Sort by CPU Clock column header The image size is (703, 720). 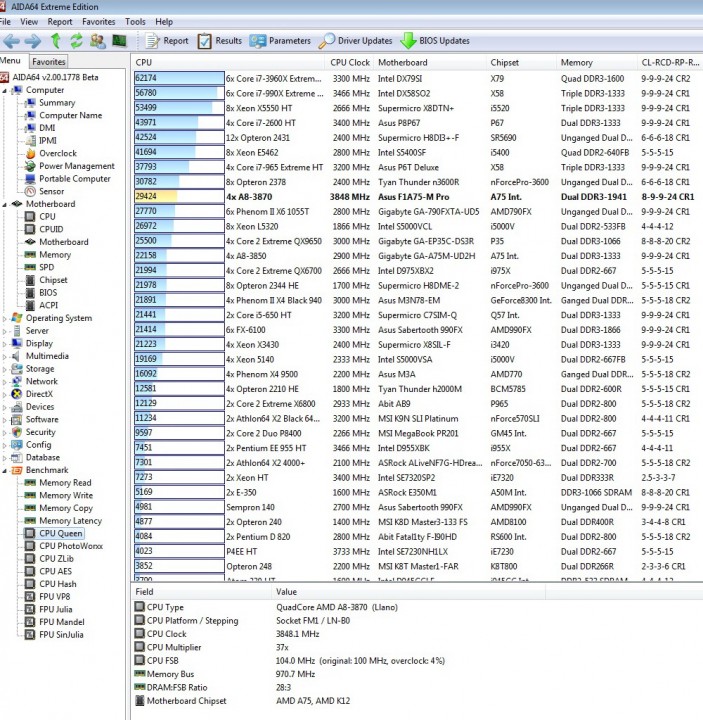[350, 62]
